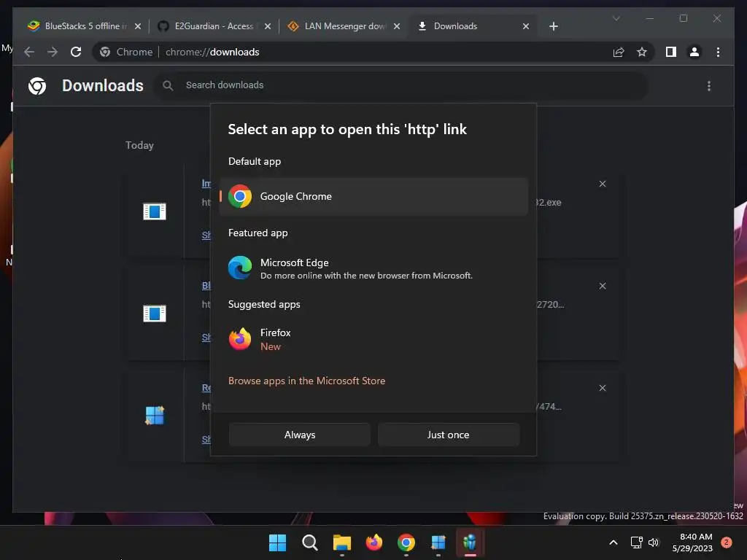The width and height of the screenshot is (747, 560).
Task: Open the Chrome profile menu
Action: 694,52
